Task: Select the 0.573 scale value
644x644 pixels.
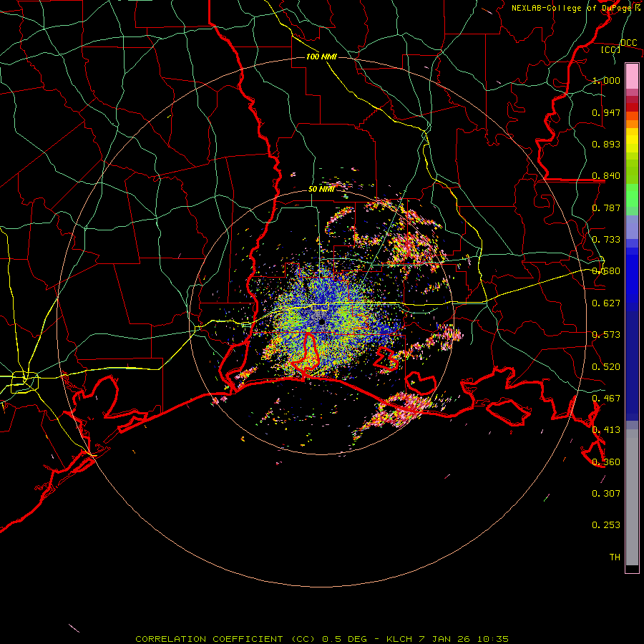Action: click(606, 335)
